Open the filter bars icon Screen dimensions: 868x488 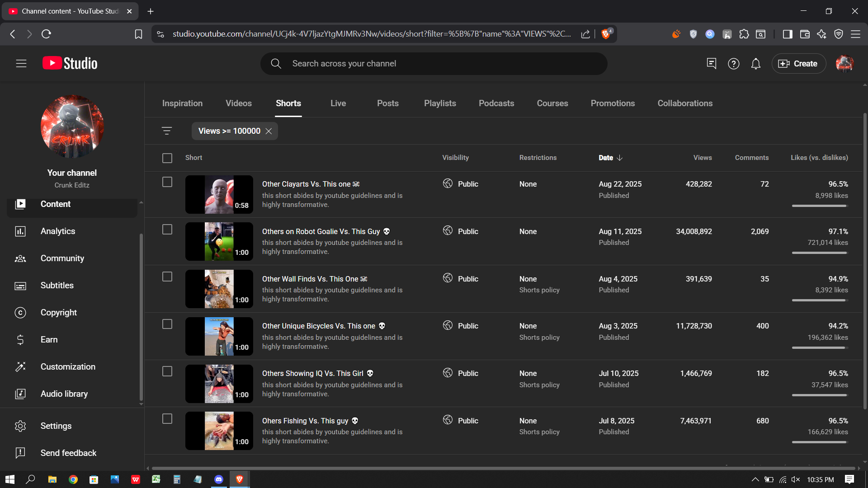[x=166, y=131]
